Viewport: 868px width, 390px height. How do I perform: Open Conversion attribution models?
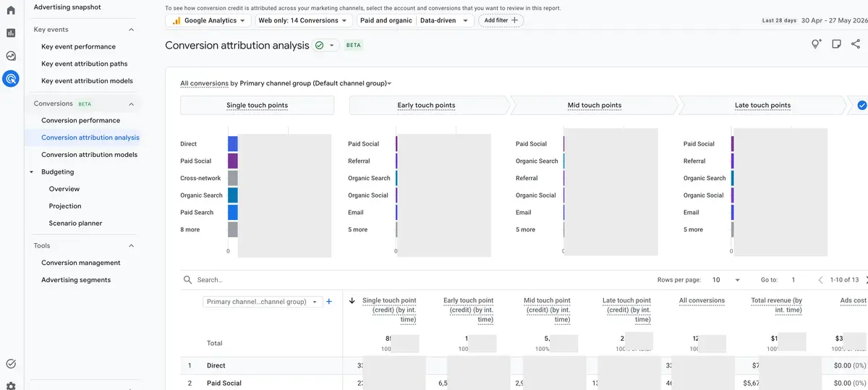pos(89,155)
